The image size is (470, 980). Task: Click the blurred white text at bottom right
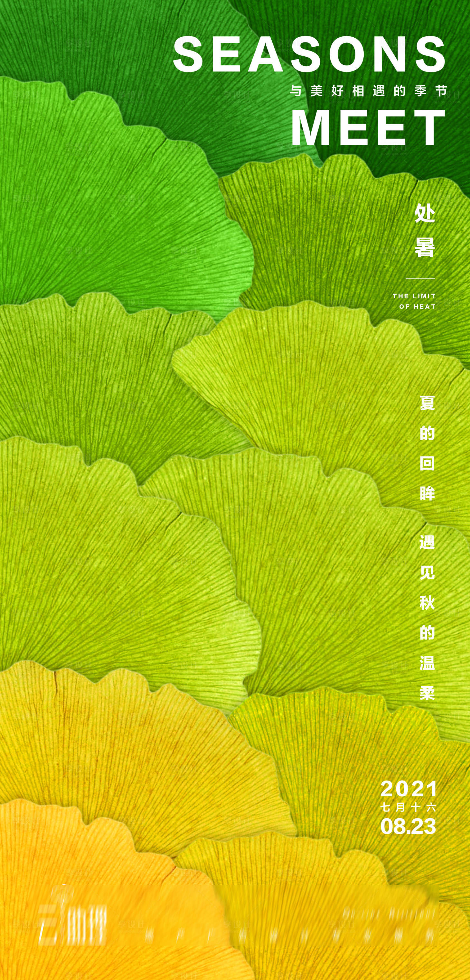coord(388,913)
